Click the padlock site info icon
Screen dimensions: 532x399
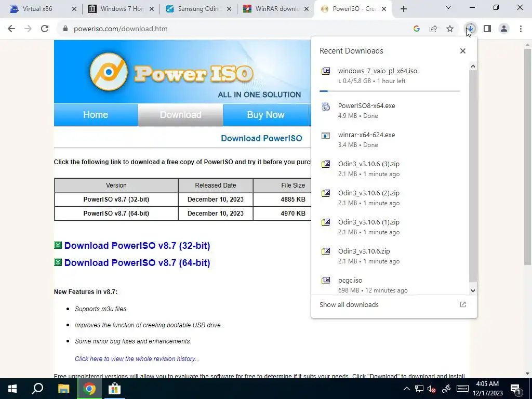pos(65,29)
